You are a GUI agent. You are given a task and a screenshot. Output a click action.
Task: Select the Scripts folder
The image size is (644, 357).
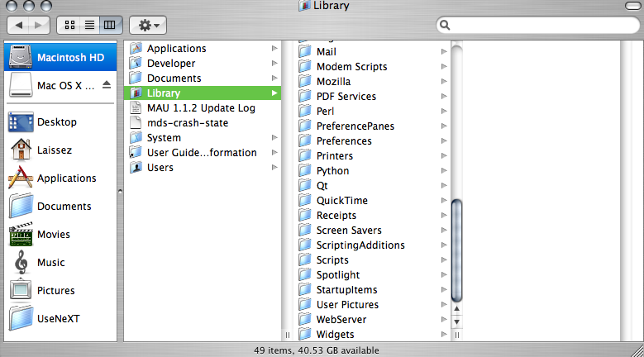click(373, 259)
